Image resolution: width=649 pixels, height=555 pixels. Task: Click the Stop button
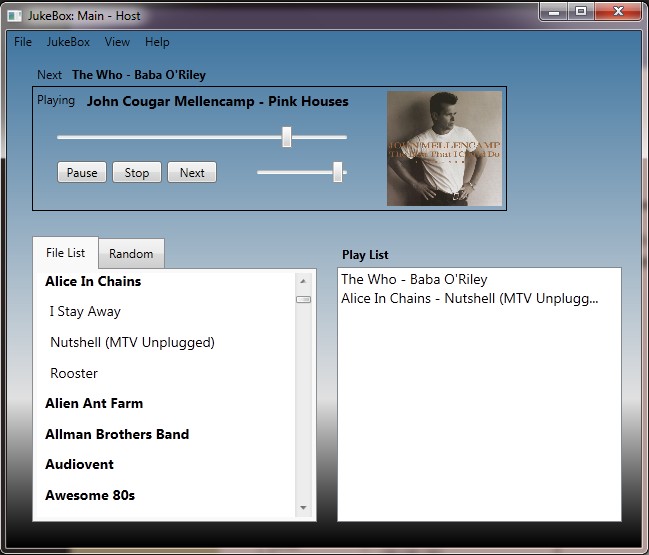[x=137, y=172]
